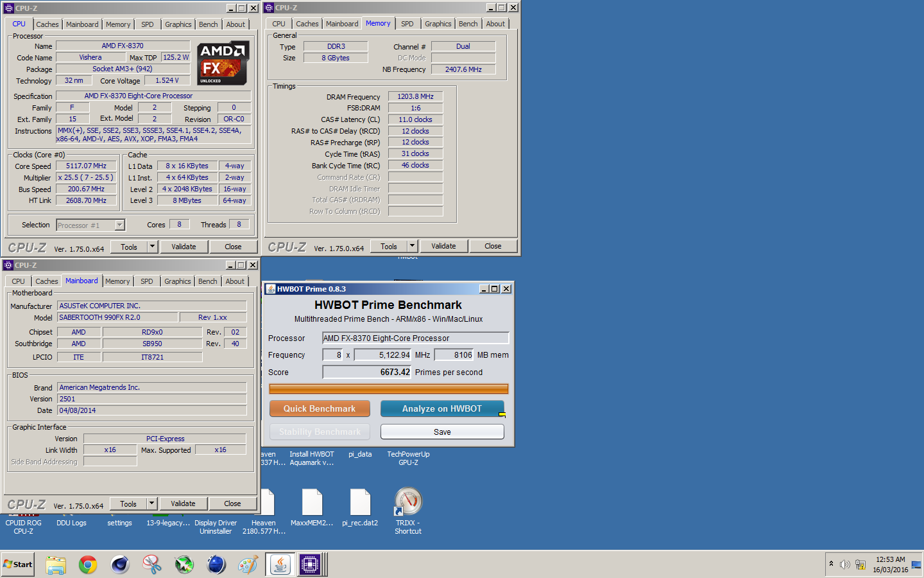Click the Score field showing 6673.42
Screen dimensions: 924x578
(x=367, y=372)
